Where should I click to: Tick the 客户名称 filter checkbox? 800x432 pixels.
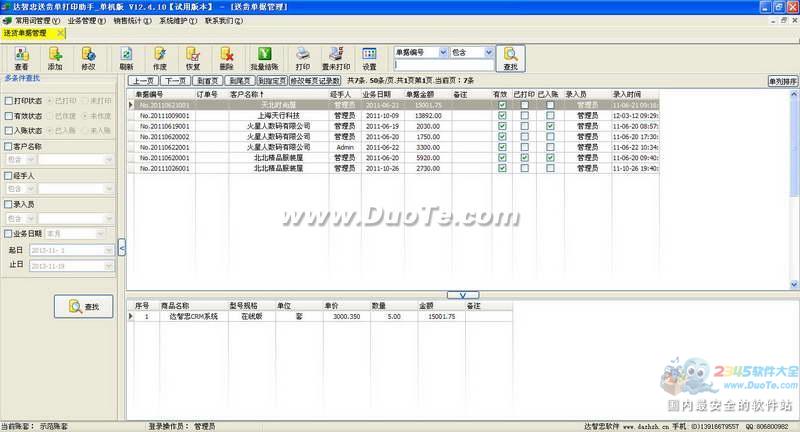(9, 146)
